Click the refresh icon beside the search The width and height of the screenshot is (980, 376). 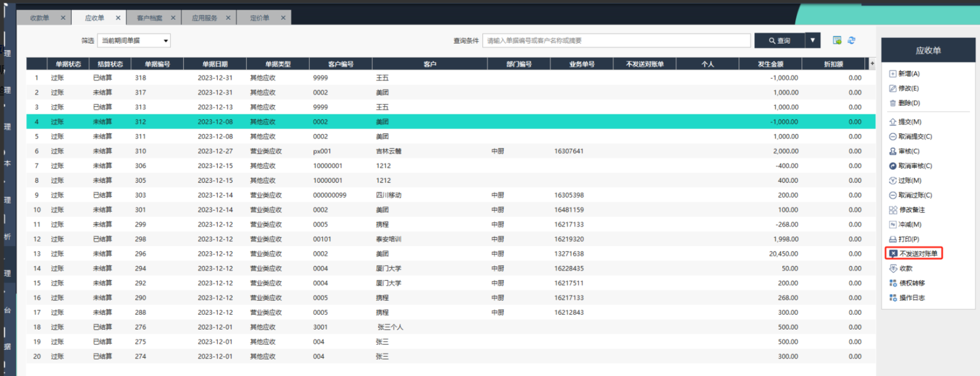click(x=851, y=40)
